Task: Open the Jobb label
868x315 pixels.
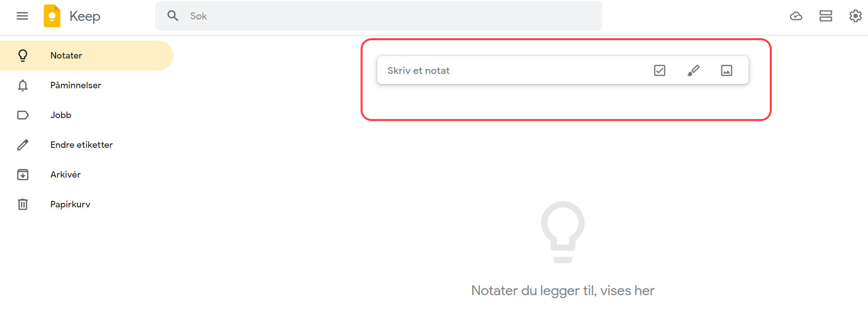Action: (61, 115)
